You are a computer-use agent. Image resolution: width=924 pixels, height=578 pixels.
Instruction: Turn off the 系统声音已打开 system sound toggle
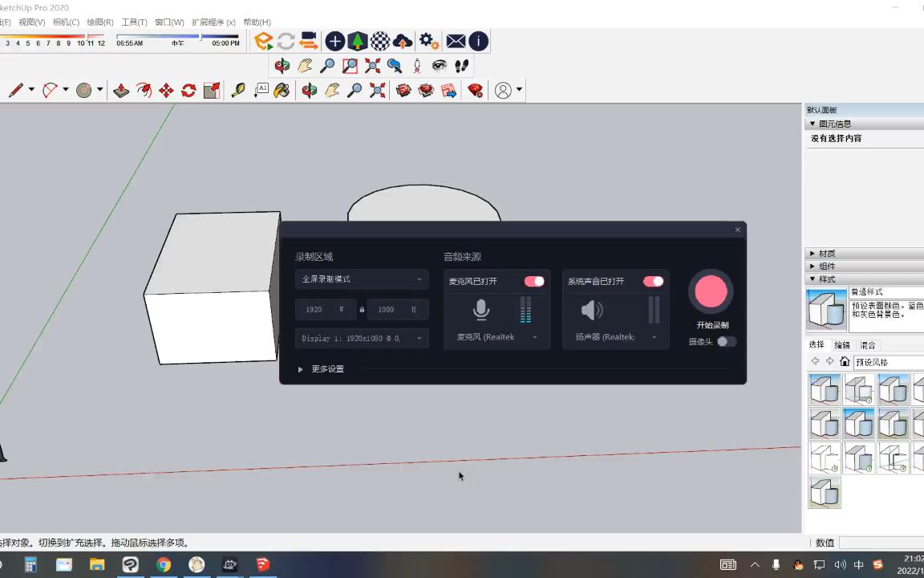tap(652, 281)
